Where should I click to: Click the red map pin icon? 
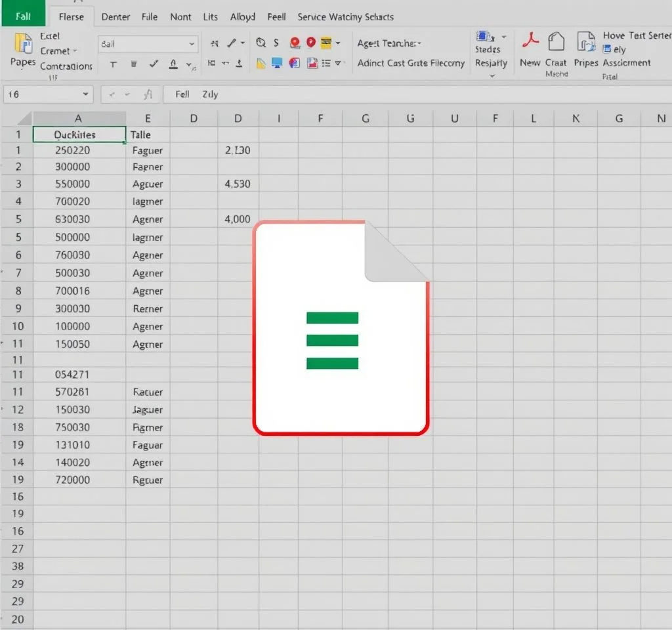coord(311,43)
